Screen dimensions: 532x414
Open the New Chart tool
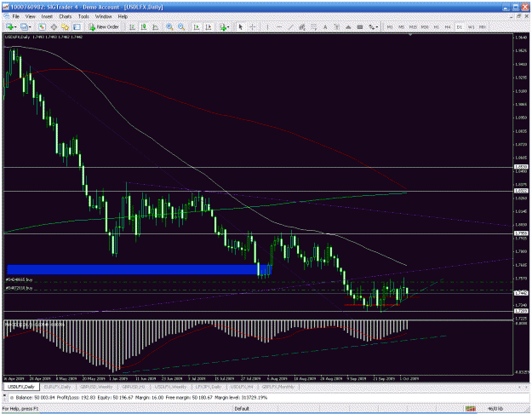pyautogui.click(x=9, y=26)
